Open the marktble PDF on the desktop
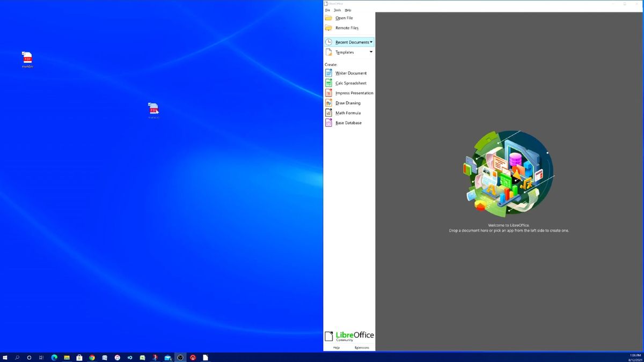Screen dimensions: 644x362 [27, 59]
